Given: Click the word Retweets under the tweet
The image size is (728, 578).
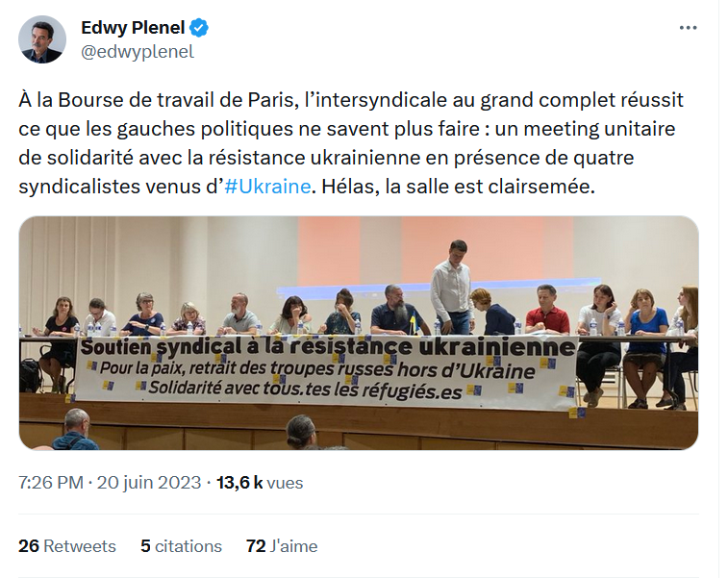Looking at the screenshot, I should [x=80, y=546].
